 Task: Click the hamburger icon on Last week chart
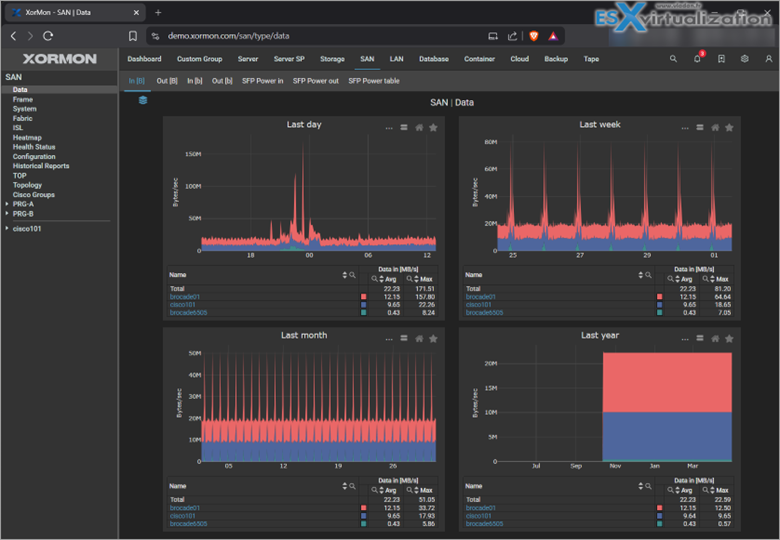[700, 128]
